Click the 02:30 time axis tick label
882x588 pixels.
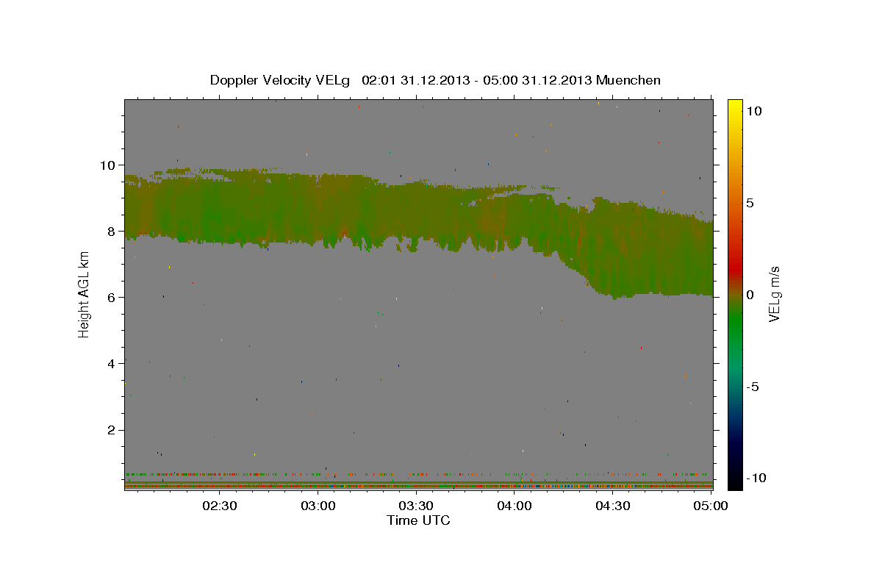click(x=220, y=506)
